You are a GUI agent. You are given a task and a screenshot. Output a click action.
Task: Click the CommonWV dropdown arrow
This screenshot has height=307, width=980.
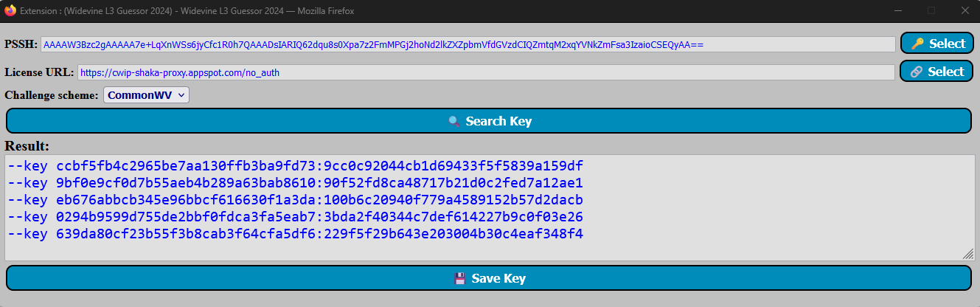(181, 95)
